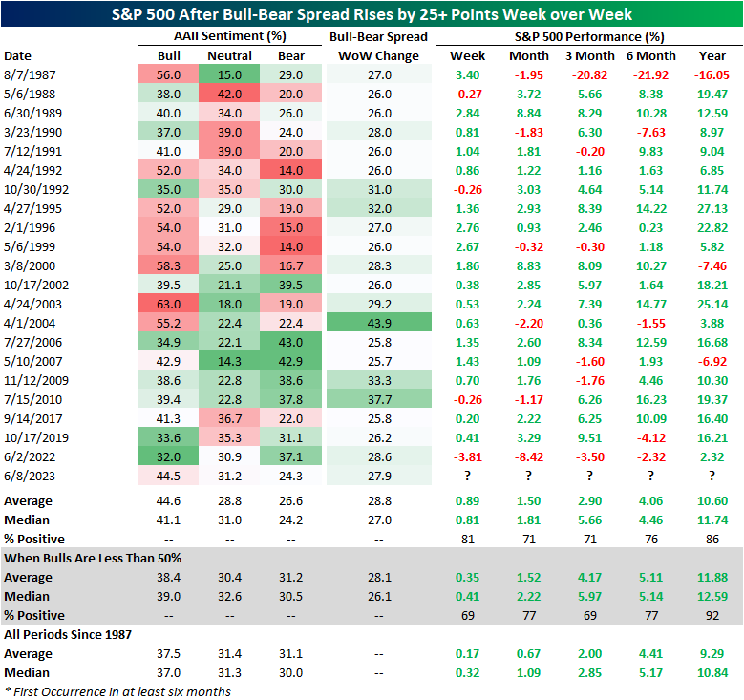Screen dimensions: 744x700
Task: Select the -20.82 three-month value
Action: 590,75
